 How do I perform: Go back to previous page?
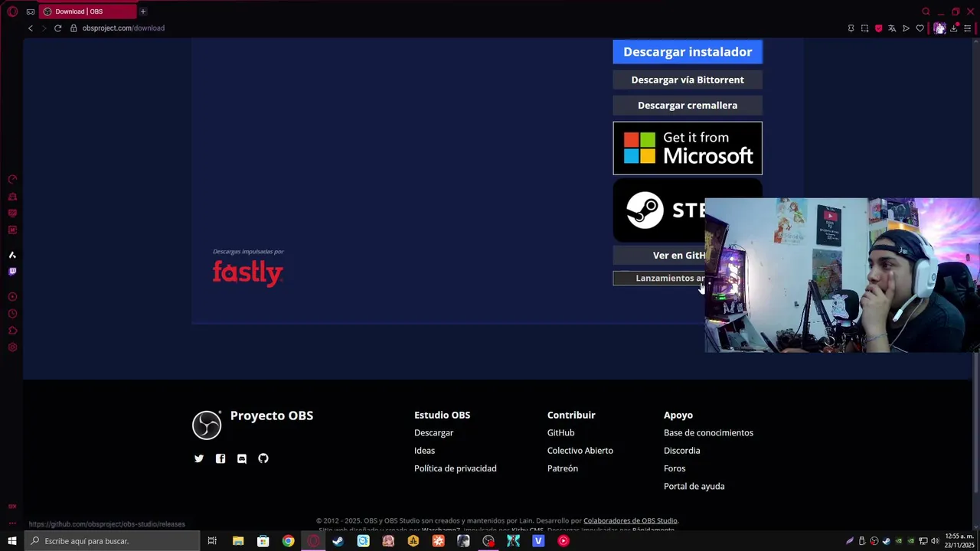coord(31,28)
